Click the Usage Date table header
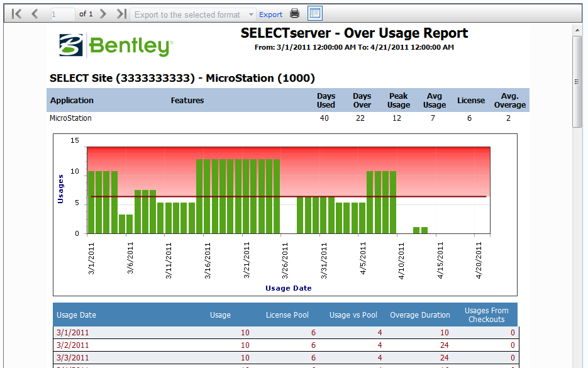The height and width of the screenshot is (368, 588). coord(76,315)
